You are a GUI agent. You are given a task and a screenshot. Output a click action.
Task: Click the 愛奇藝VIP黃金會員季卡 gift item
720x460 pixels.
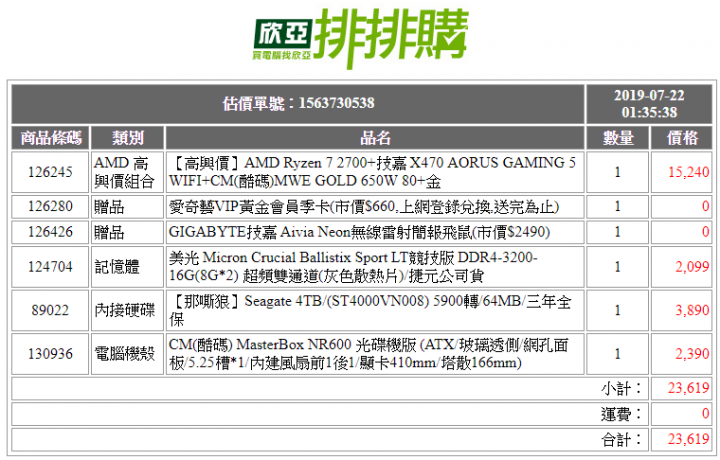(364, 207)
